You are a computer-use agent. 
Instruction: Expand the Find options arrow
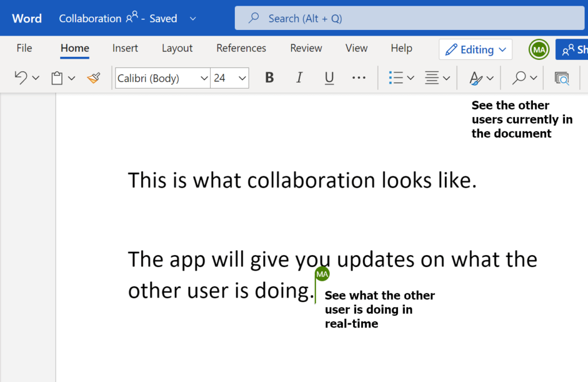click(x=533, y=78)
